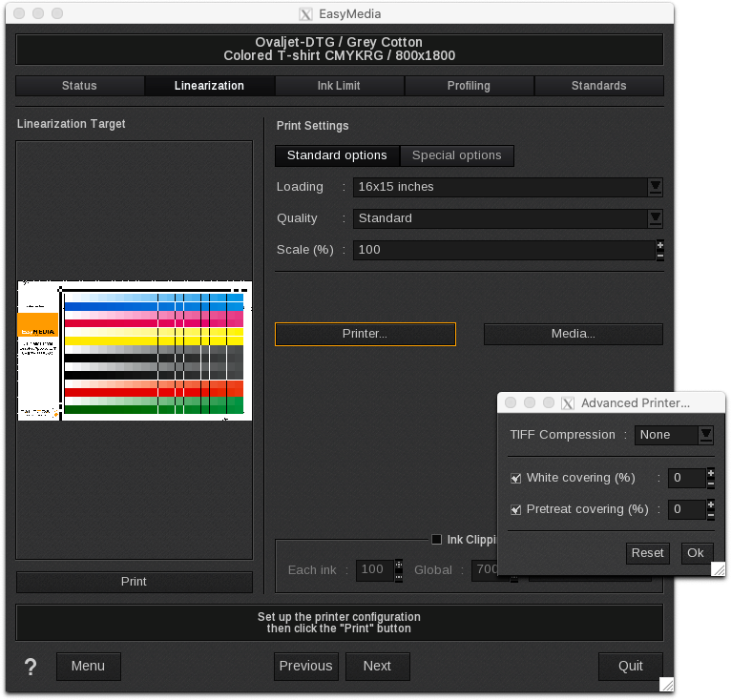Open the Loading size dropdown
The width and height of the screenshot is (731, 700).
655,187
